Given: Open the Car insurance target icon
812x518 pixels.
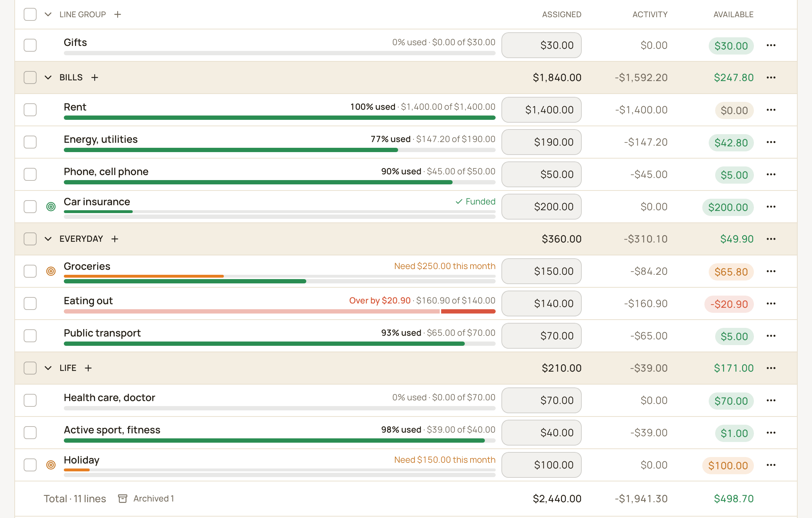Looking at the screenshot, I should 51,207.
